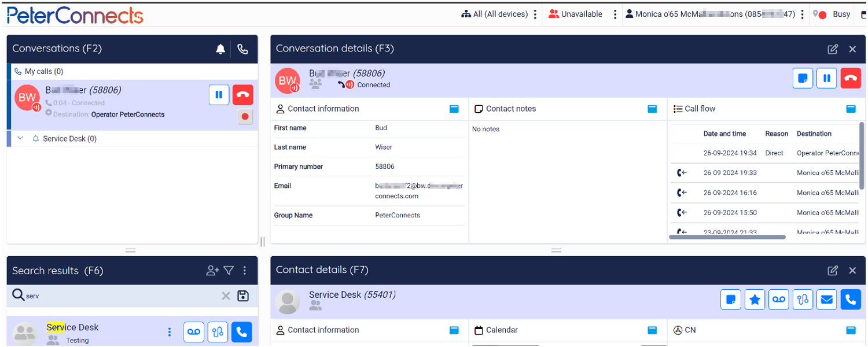
Task: Click the All (All devices) selector
Action: point(494,14)
